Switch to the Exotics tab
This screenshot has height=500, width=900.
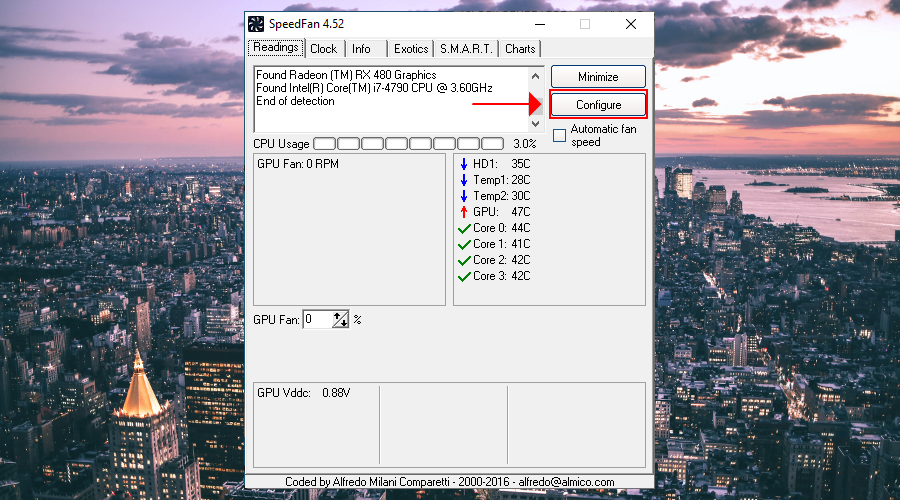(410, 49)
